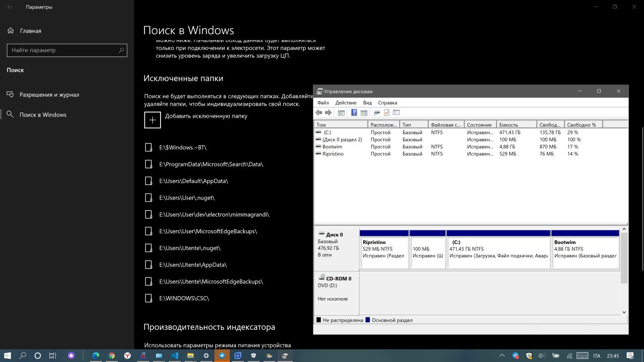Click the show/hide action pane toolbar icon

pyautogui.click(x=364, y=113)
